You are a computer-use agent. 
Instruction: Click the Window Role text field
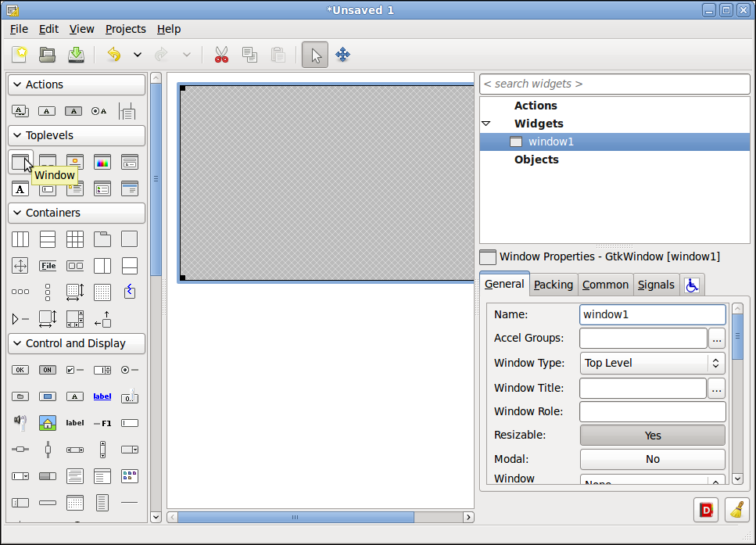pos(652,411)
